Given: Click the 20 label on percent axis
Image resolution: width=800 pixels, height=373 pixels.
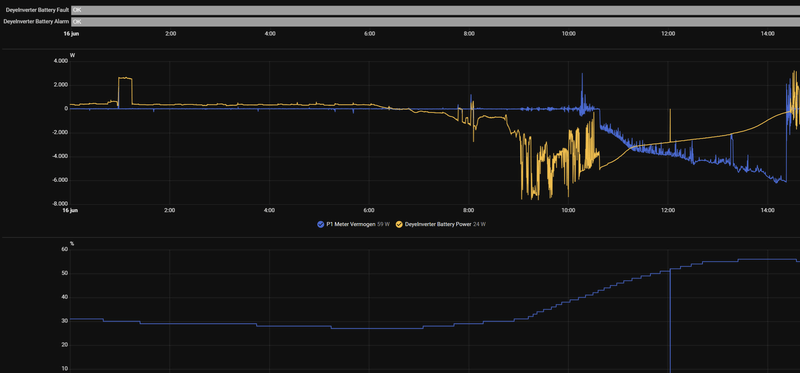Looking at the screenshot, I should click(64, 345).
